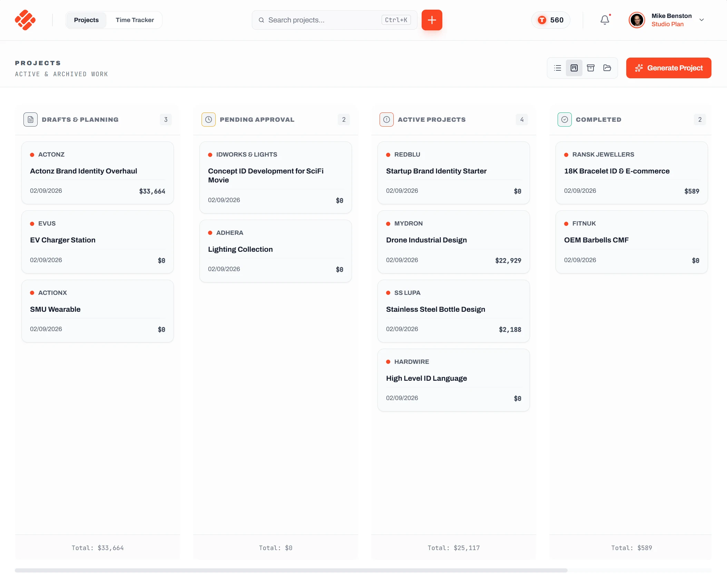Open 18K Bracelet ID & E-commerce card
The height and width of the screenshot is (588, 727).
click(x=632, y=173)
